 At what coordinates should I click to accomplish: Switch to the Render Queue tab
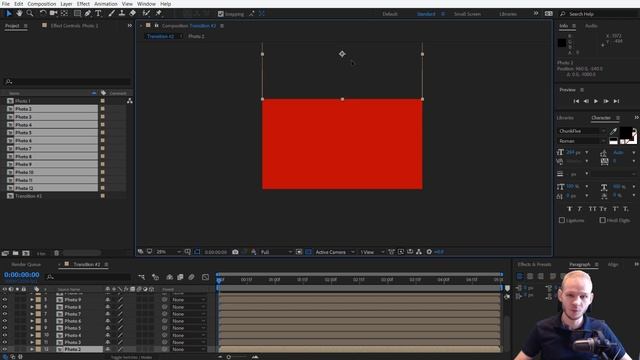click(26, 264)
